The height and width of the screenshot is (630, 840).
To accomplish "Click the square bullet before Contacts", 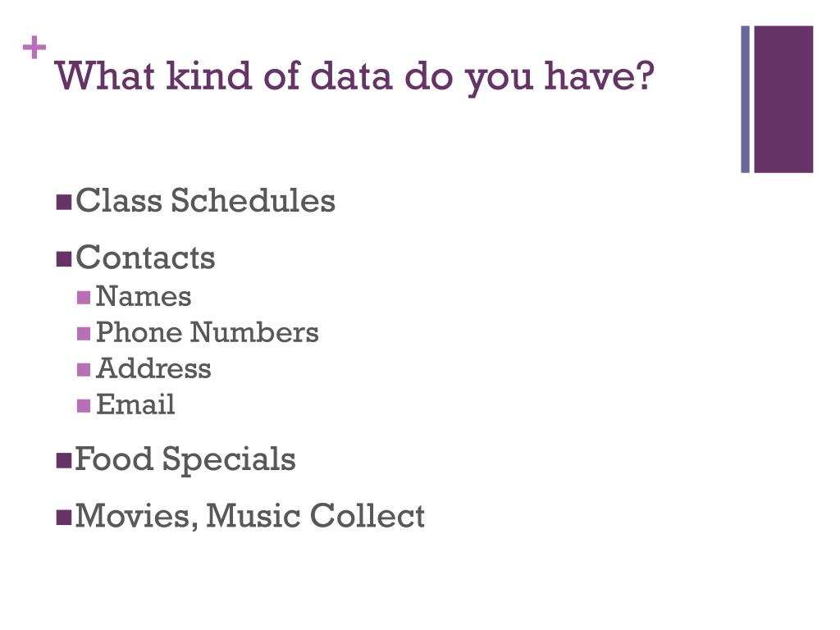I will pos(64,258).
